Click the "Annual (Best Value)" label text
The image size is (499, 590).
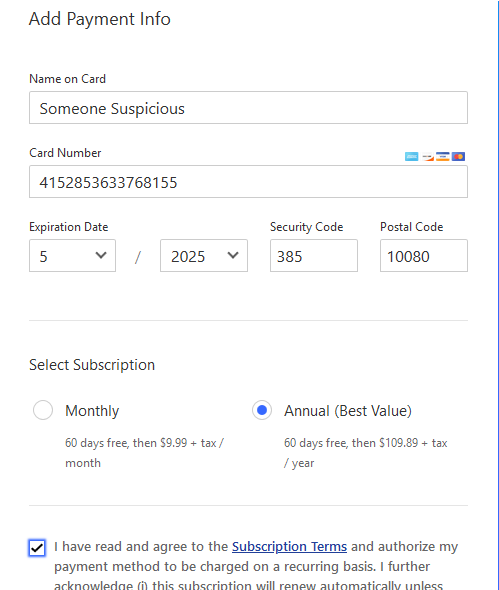[348, 411]
